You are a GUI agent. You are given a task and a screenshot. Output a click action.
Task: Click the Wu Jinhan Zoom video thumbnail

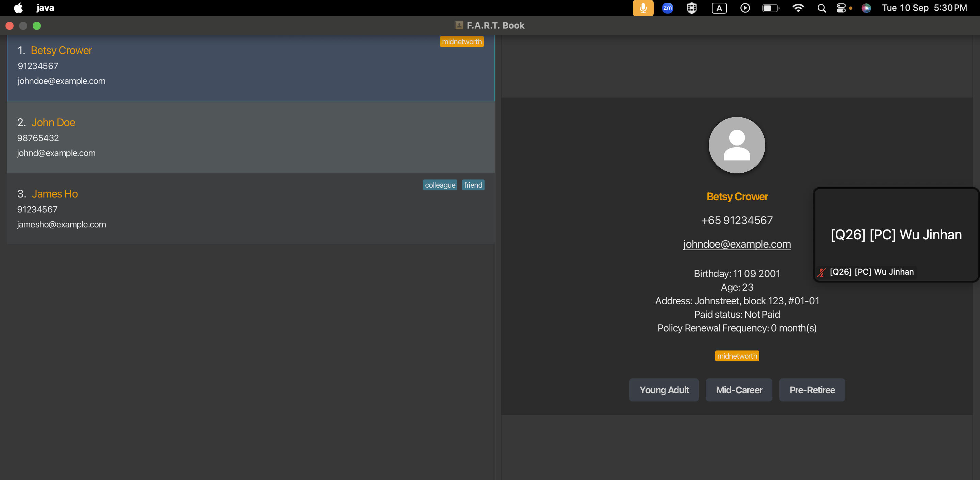click(x=896, y=235)
